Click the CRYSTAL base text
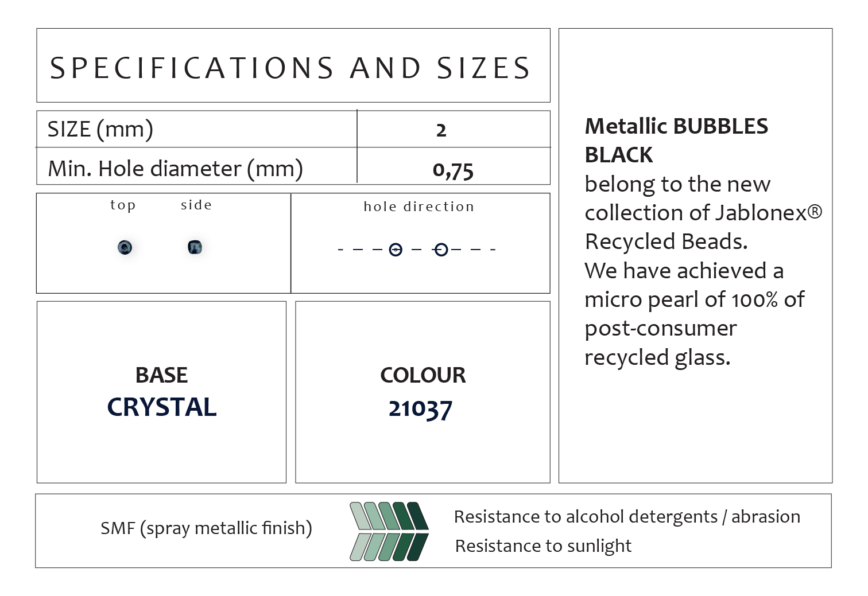The width and height of the screenshot is (868, 596). tap(162, 407)
